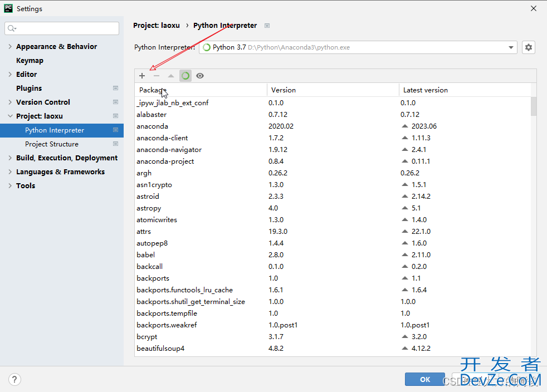Select the bcrypt package row

[x=333, y=336]
